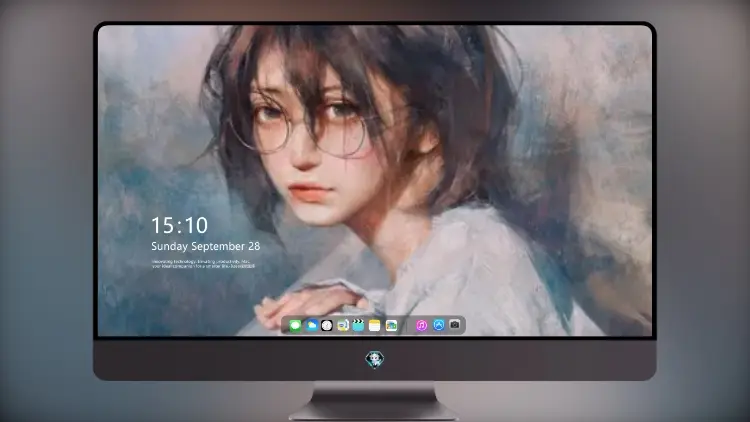This screenshot has height=422, width=750.
Task: Open the Clock app in dock
Action: coord(327,326)
